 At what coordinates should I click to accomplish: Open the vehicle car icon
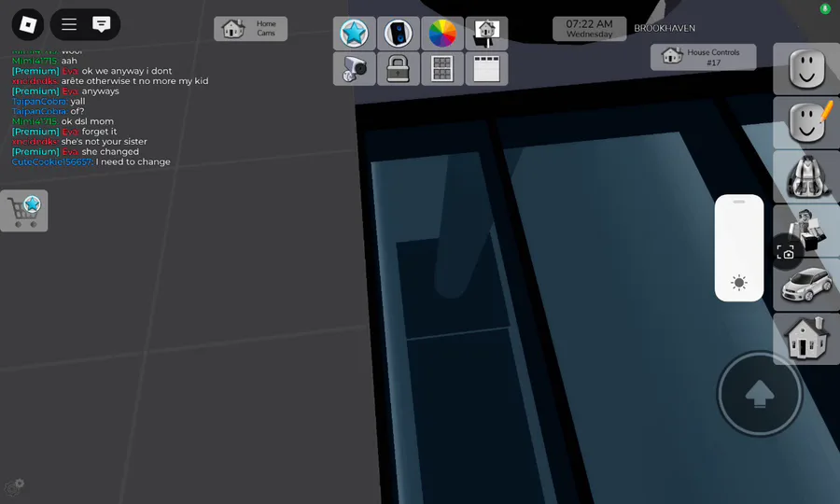pos(806,285)
